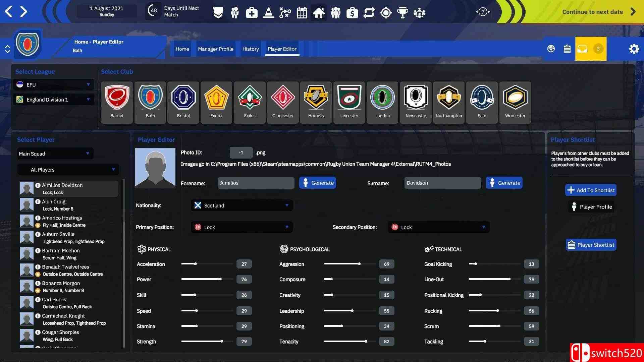
Task: Expand the England Division 1 dropdown
Action: click(54, 100)
